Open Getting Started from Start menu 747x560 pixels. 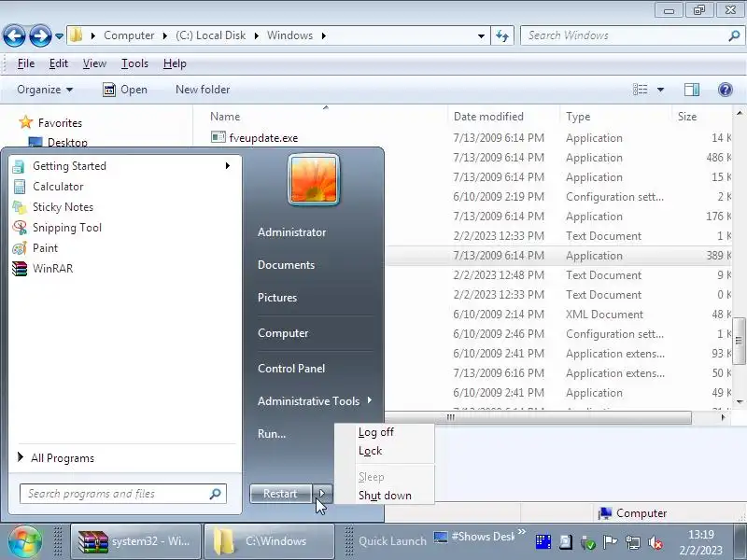[69, 166]
